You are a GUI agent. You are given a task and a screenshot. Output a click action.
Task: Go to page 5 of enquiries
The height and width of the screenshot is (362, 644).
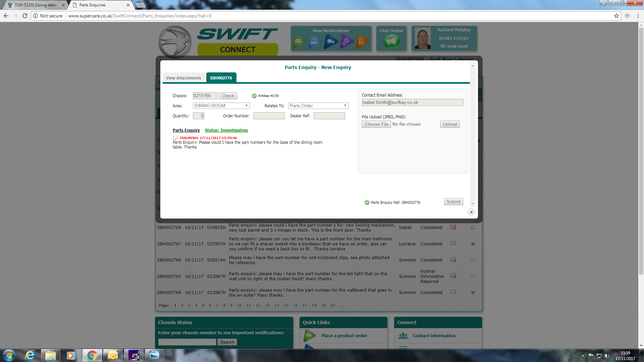click(x=203, y=305)
